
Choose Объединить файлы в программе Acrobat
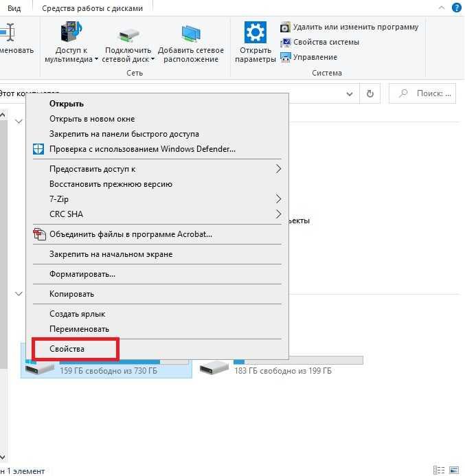click(157, 234)
